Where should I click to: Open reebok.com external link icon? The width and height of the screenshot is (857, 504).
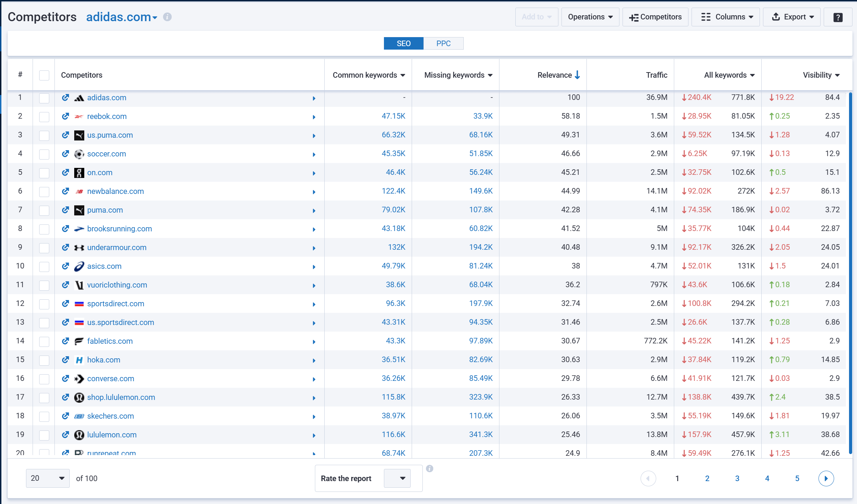click(x=65, y=116)
